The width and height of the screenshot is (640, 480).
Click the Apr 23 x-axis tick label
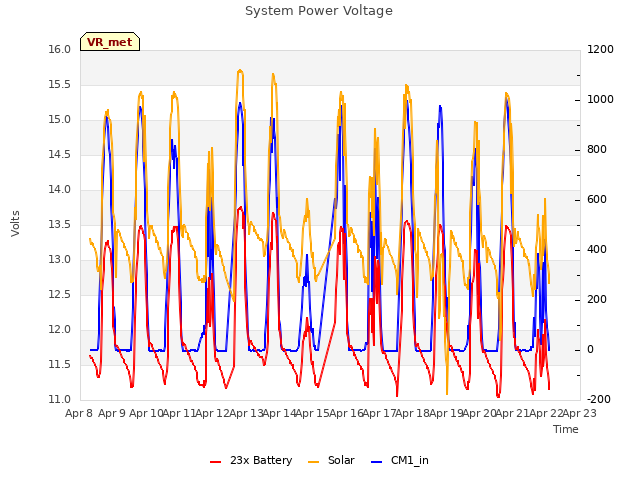[x=579, y=413]
